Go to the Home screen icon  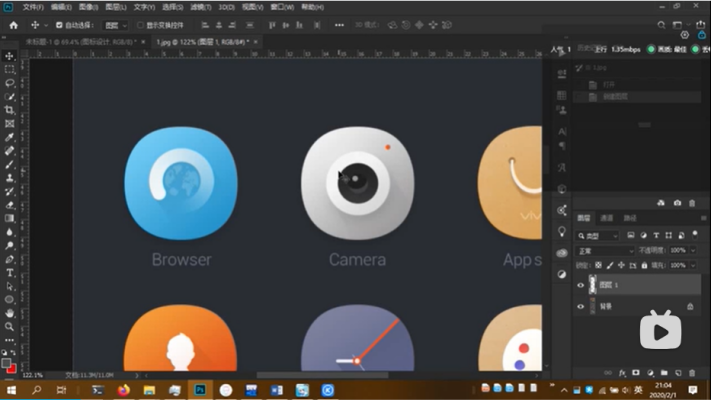coord(14,25)
